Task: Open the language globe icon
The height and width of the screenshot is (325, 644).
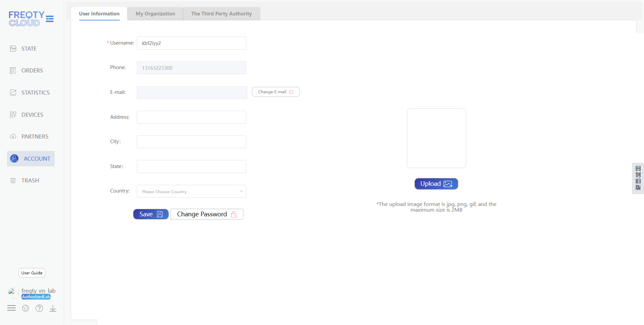Action: click(x=25, y=308)
